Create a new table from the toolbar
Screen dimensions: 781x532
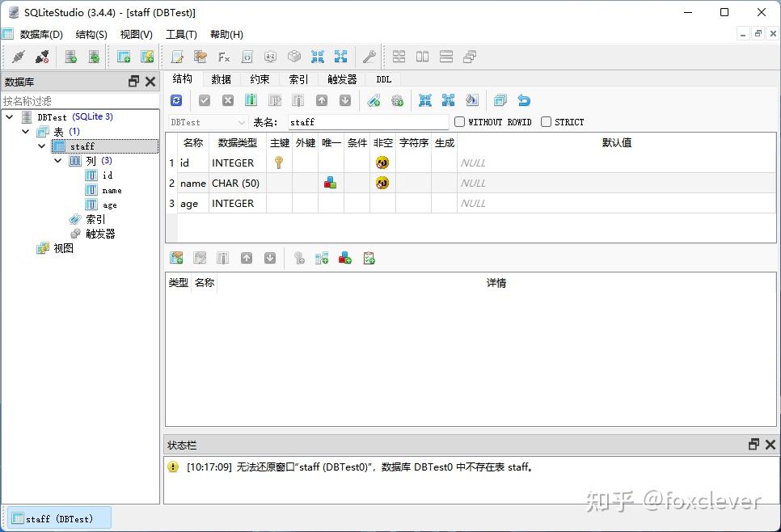123,57
